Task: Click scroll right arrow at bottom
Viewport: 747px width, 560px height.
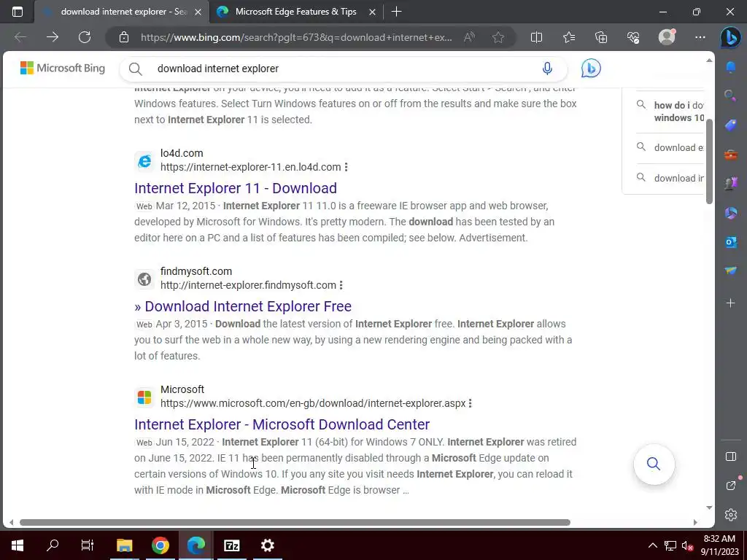Action: 695,522
